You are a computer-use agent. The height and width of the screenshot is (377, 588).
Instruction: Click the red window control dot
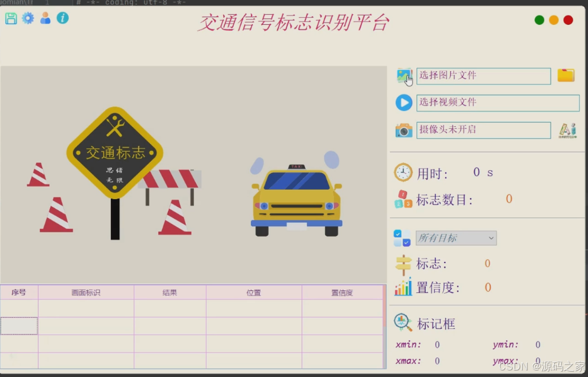568,20
